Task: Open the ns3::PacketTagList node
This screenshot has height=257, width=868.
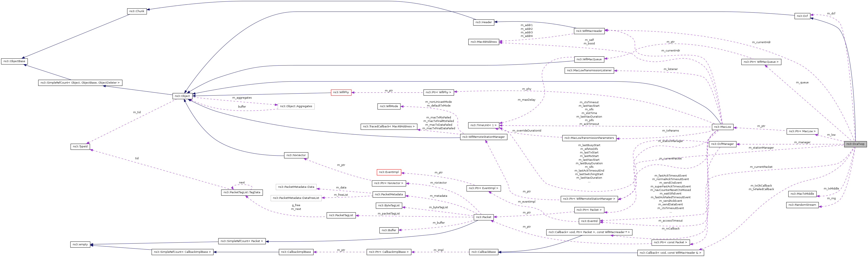Action: (341, 215)
